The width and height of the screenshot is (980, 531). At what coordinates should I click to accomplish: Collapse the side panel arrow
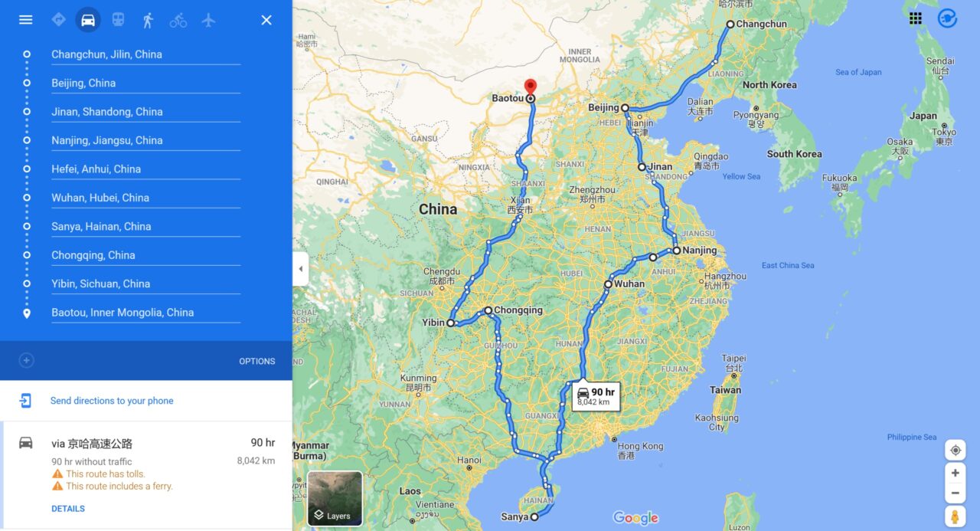tap(300, 269)
